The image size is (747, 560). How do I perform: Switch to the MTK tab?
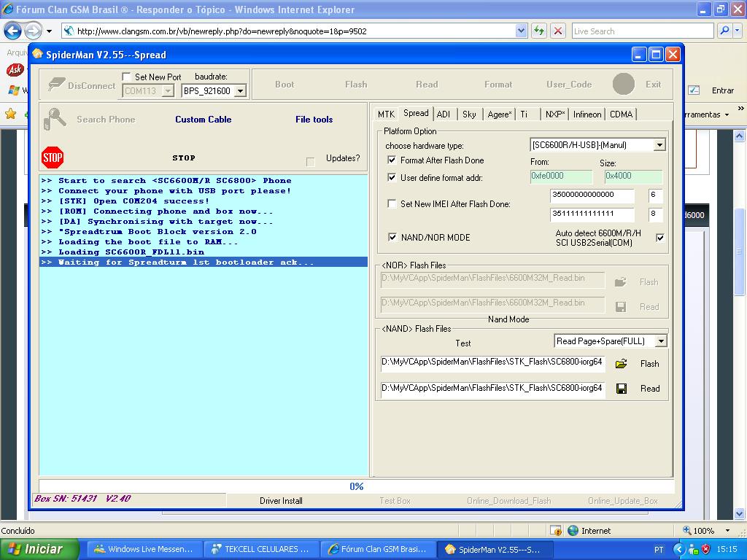point(386,114)
